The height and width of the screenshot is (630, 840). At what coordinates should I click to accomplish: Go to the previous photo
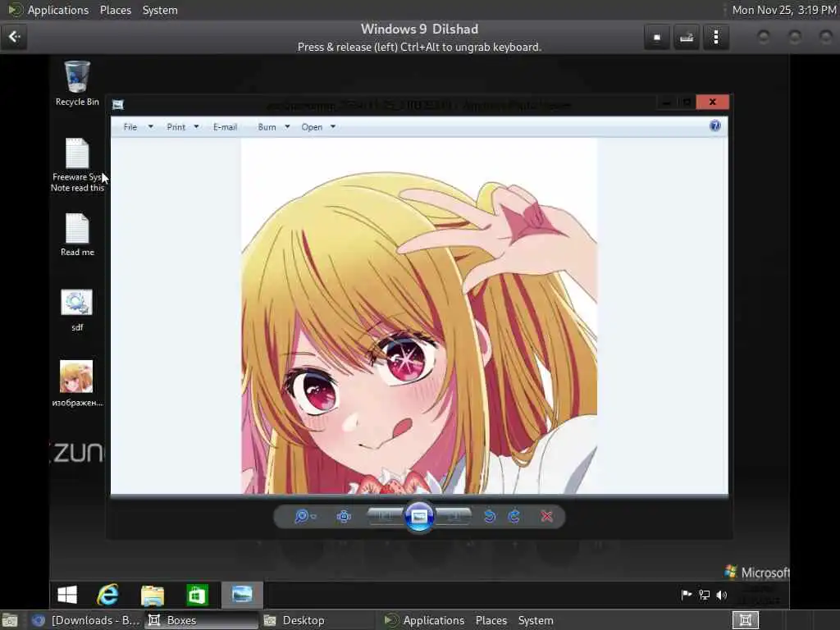pyautogui.click(x=385, y=517)
